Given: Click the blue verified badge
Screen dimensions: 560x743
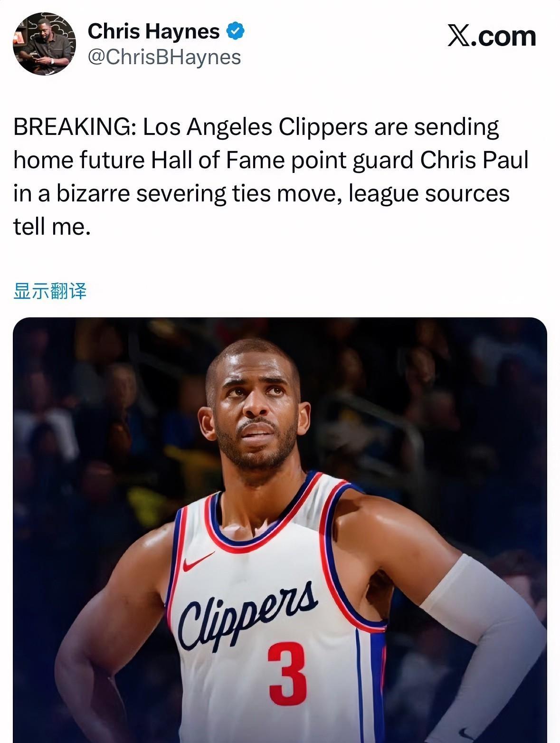Looking at the screenshot, I should [x=235, y=31].
